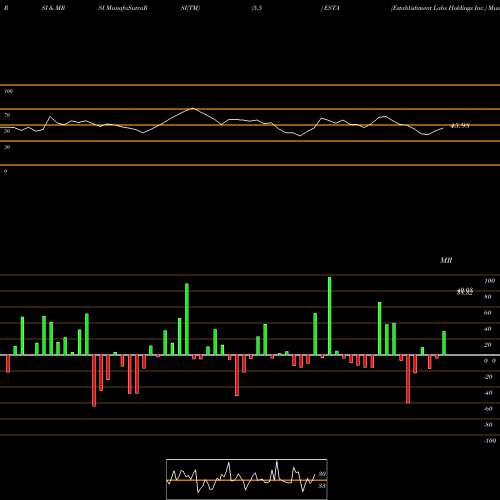
Task: Click the overlapping value label near 80 on MR chart
Action: (465, 292)
